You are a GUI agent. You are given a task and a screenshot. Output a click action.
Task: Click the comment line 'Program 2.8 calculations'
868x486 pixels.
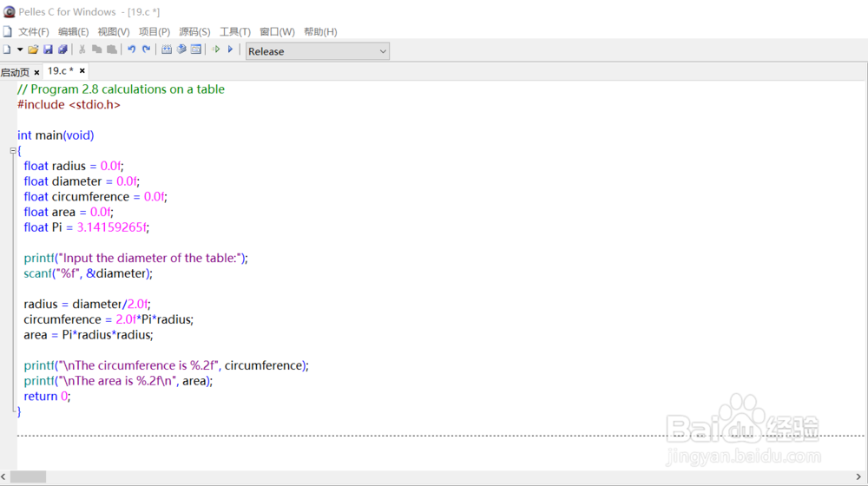click(x=121, y=89)
